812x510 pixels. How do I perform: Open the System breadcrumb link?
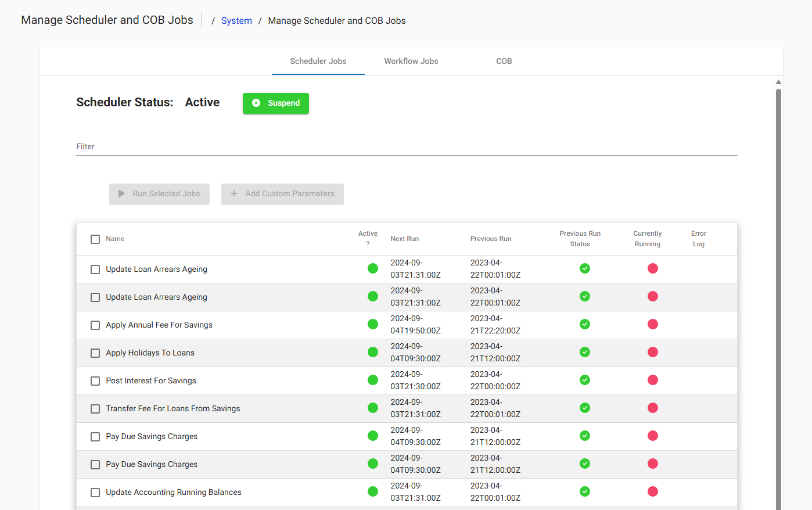point(236,20)
